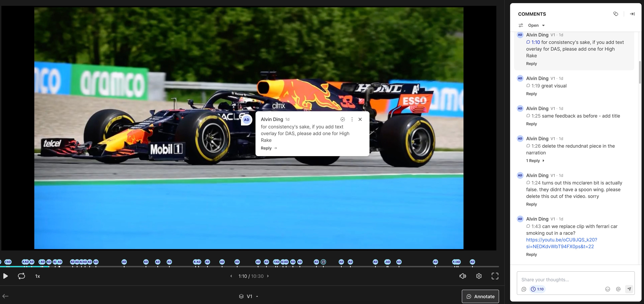Open the youtu.be link
Viewport: 644px width, 304px height.
point(562,243)
